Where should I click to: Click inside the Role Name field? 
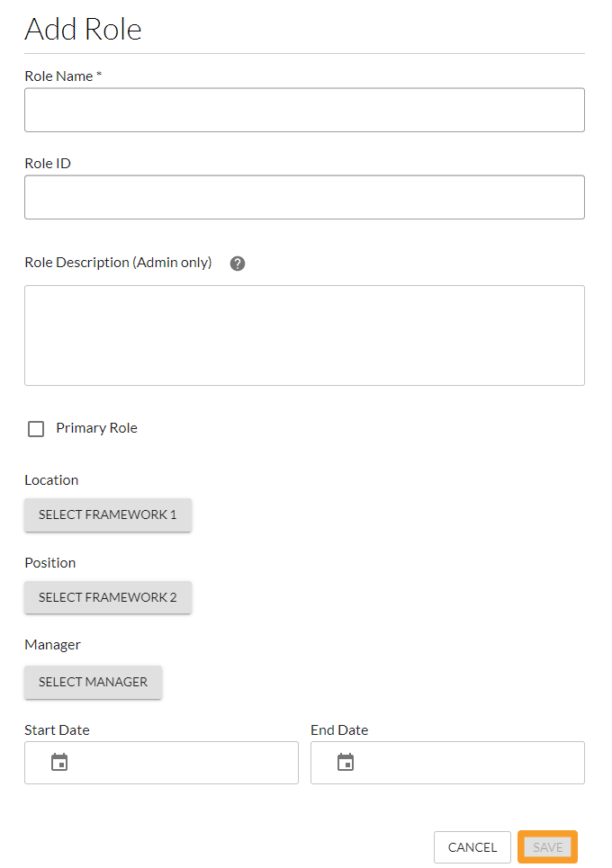(x=304, y=109)
